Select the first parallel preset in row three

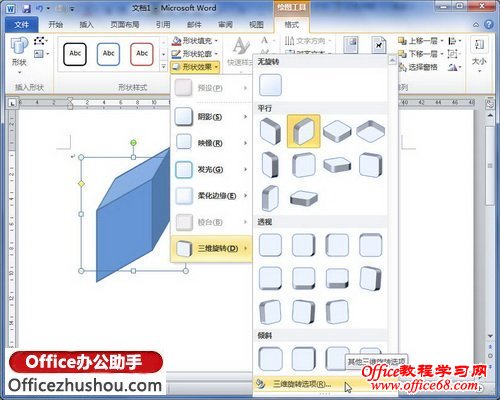point(270,198)
